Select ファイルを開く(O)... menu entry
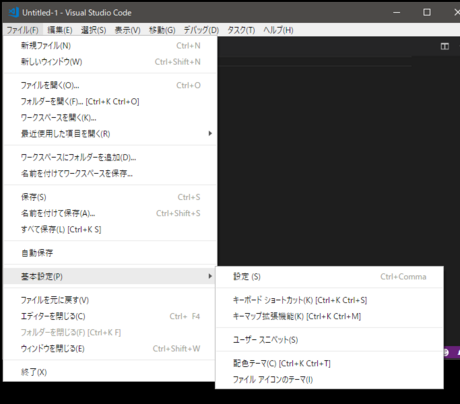 [110, 85]
